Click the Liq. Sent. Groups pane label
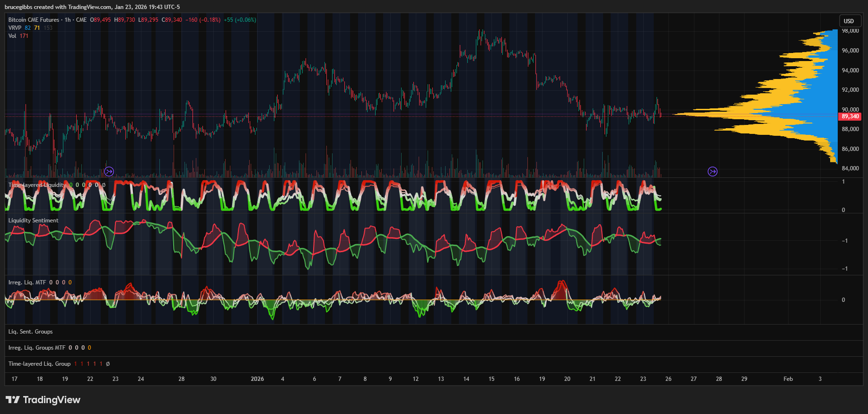 30,332
